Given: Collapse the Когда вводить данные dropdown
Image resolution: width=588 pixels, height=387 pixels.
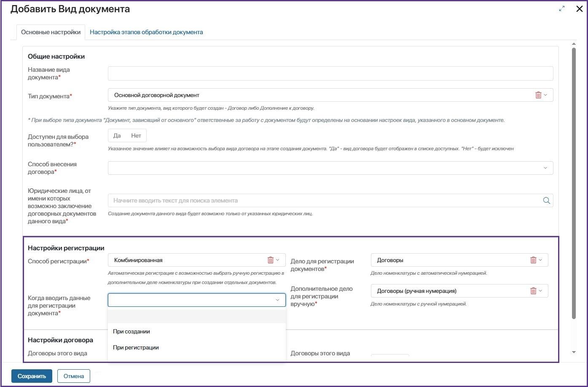Looking at the screenshot, I should pyautogui.click(x=277, y=300).
